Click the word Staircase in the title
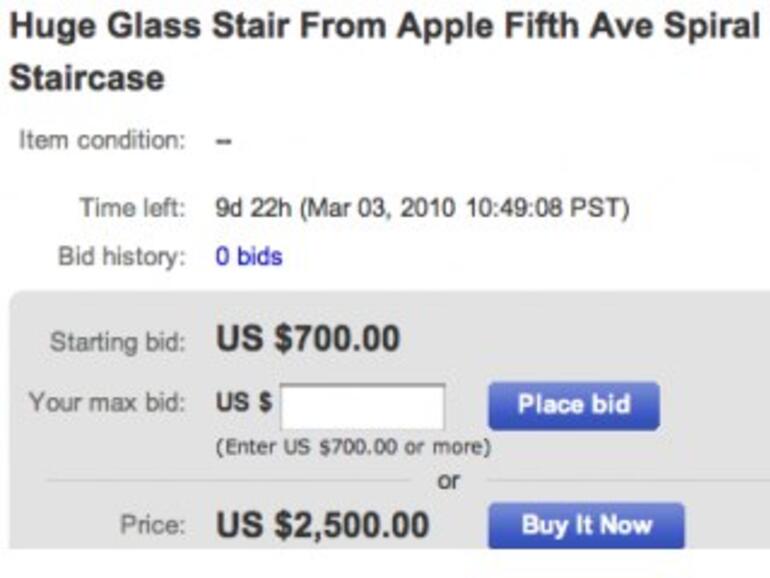This screenshot has height=578, width=770. [86, 79]
